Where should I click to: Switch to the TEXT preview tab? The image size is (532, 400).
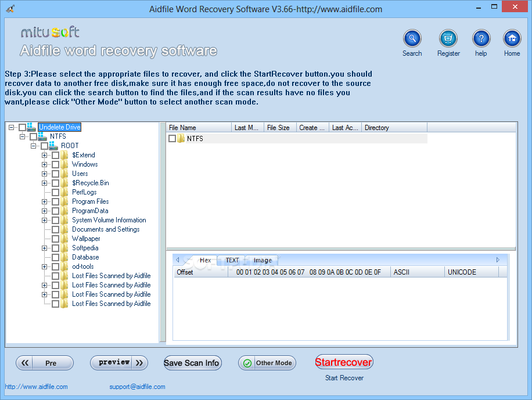pos(232,260)
